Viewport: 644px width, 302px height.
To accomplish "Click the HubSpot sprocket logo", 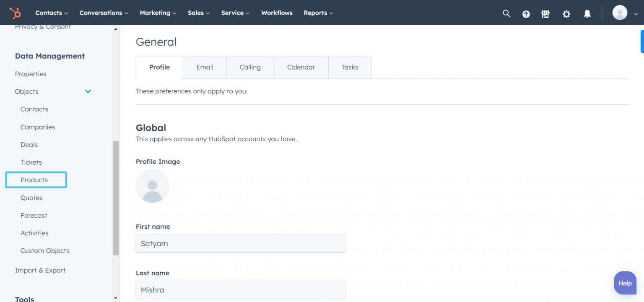I will point(16,13).
